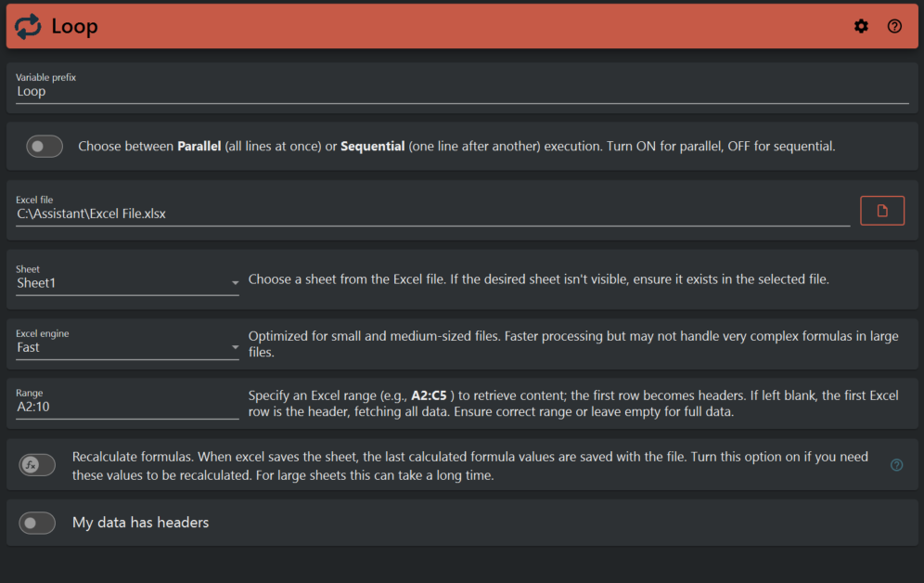Open the Sheet dropdown showing Sheet1

pyautogui.click(x=127, y=283)
